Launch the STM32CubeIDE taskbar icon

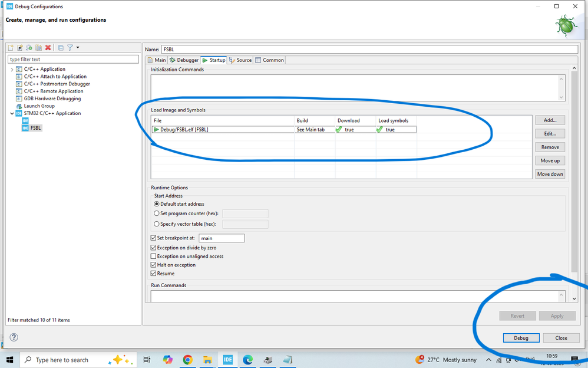pos(227,359)
